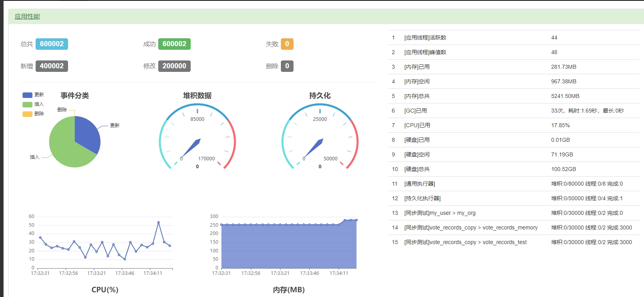Select the [硬盘]空闲 row label
This screenshot has width=644, height=297.
[417, 154]
